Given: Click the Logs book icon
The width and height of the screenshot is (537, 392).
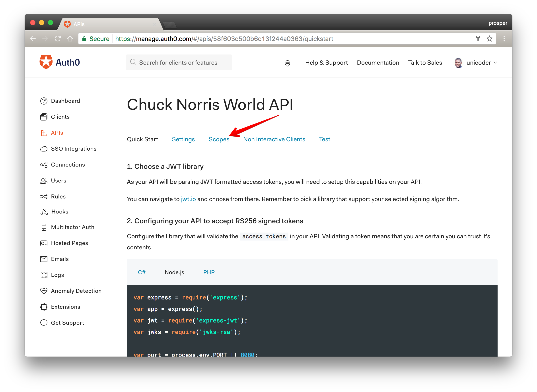Looking at the screenshot, I should click(x=44, y=275).
